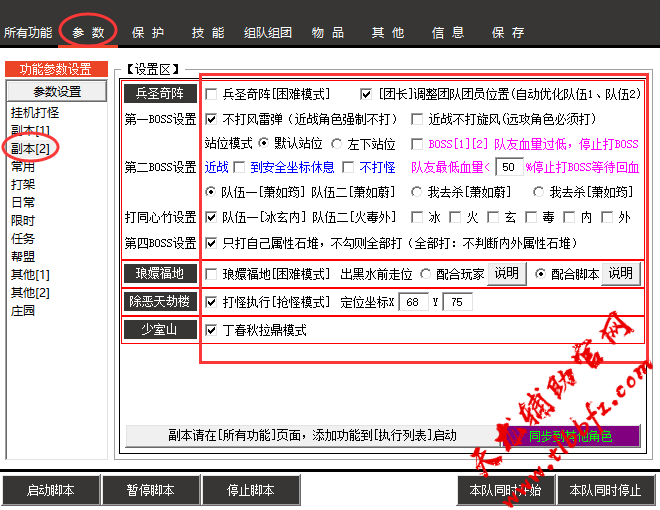Switch to the 参数 tab
The width and height of the screenshot is (660, 510).
pos(88,32)
